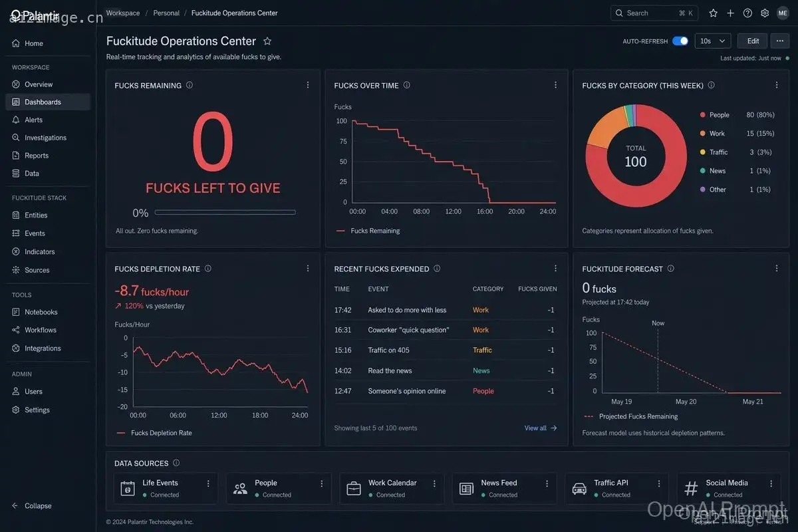Click Personal breadcrumb

click(x=166, y=13)
